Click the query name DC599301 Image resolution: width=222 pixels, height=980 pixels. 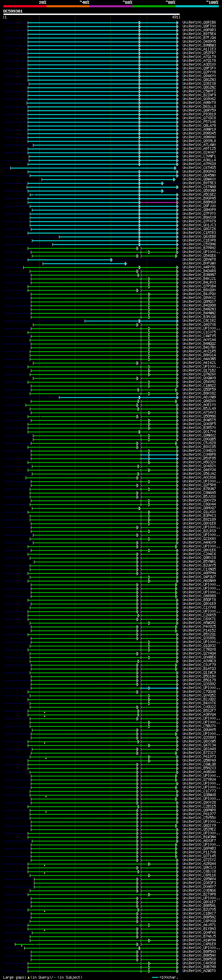[x=13, y=11]
